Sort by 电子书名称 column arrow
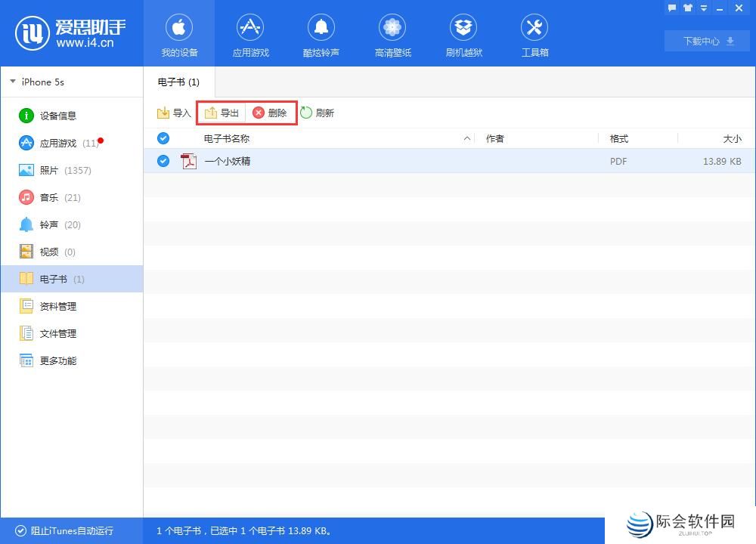756x544 pixels. pos(466,138)
